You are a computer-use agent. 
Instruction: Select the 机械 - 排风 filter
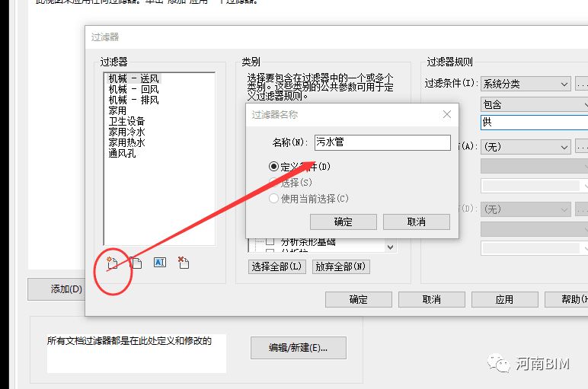point(133,100)
